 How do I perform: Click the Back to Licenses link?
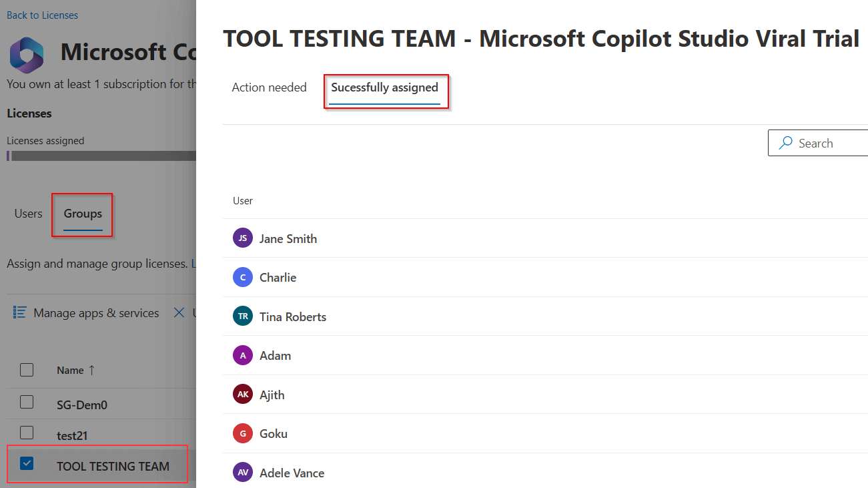tap(42, 15)
